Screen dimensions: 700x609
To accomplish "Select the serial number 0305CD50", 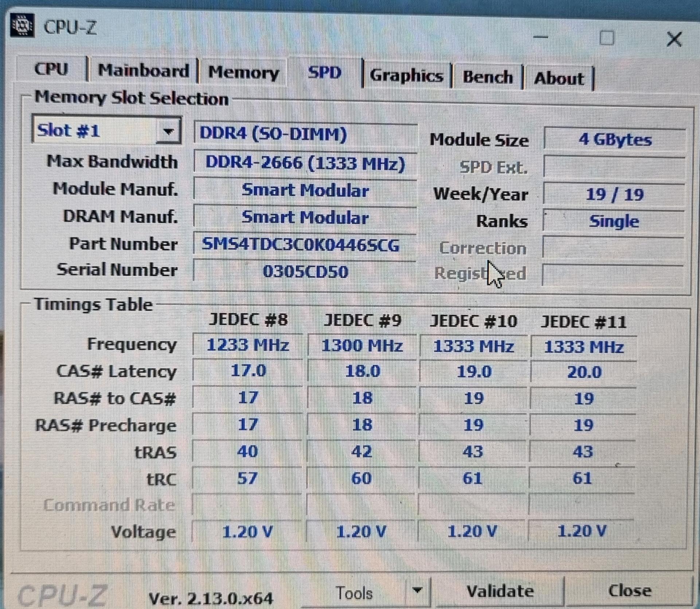I will pyautogui.click(x=305, y=271).
